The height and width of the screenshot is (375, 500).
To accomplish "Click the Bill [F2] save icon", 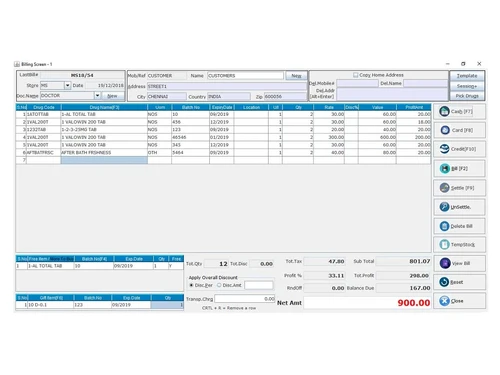I will click(x=445, y=169).
